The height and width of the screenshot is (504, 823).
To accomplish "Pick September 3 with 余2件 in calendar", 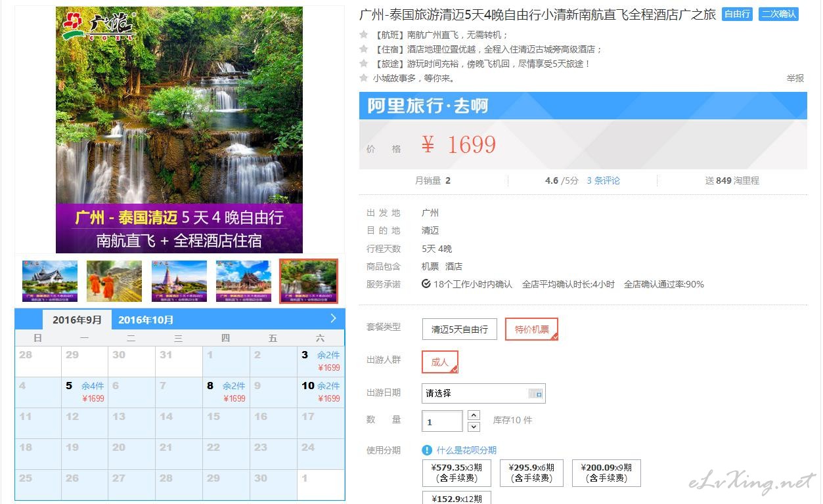I will [x=321, y=361].
